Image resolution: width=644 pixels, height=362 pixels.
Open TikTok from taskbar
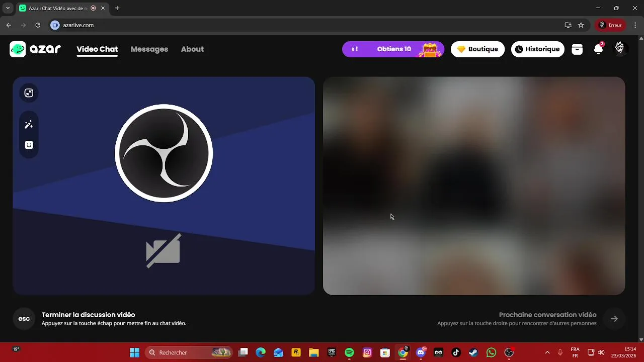pyautogui.click(x=456, y=352)
